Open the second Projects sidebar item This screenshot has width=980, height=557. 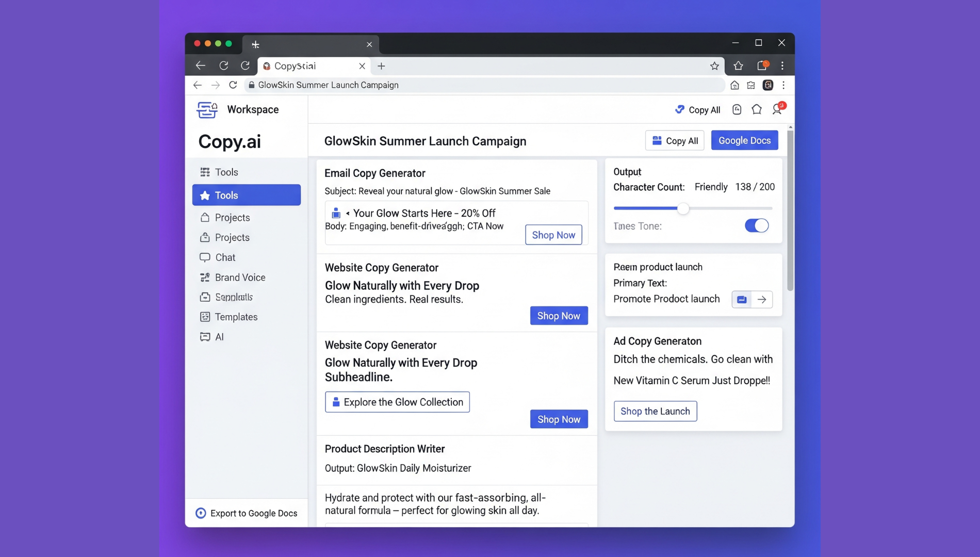[x=247, y=237]
